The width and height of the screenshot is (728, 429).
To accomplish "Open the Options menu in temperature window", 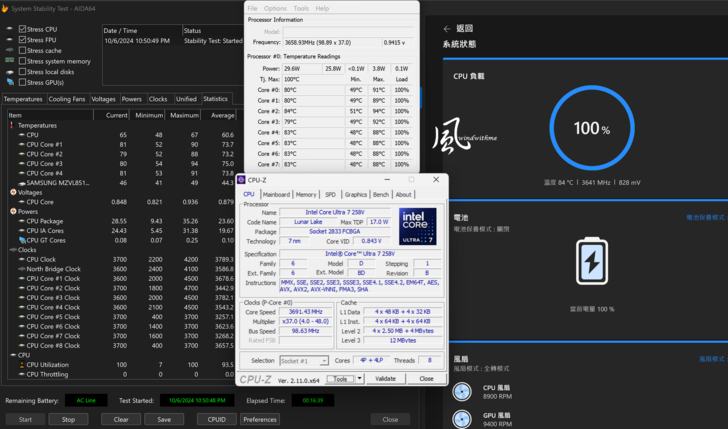I will click(x=275, y=8).
